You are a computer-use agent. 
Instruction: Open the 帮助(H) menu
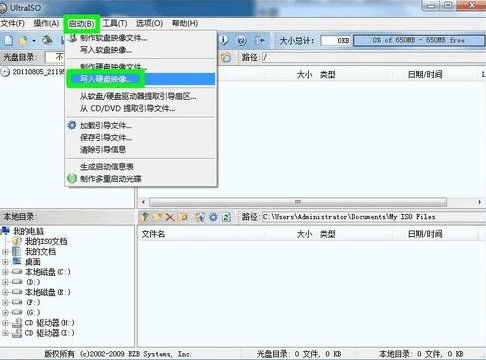pyautogui.click(x=185, y=23)
